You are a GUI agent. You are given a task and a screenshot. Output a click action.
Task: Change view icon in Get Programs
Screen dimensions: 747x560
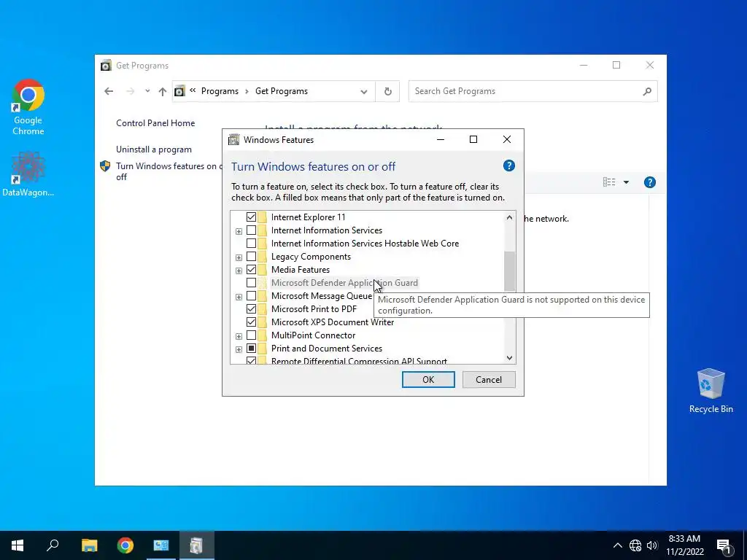[x=609, y=182]
